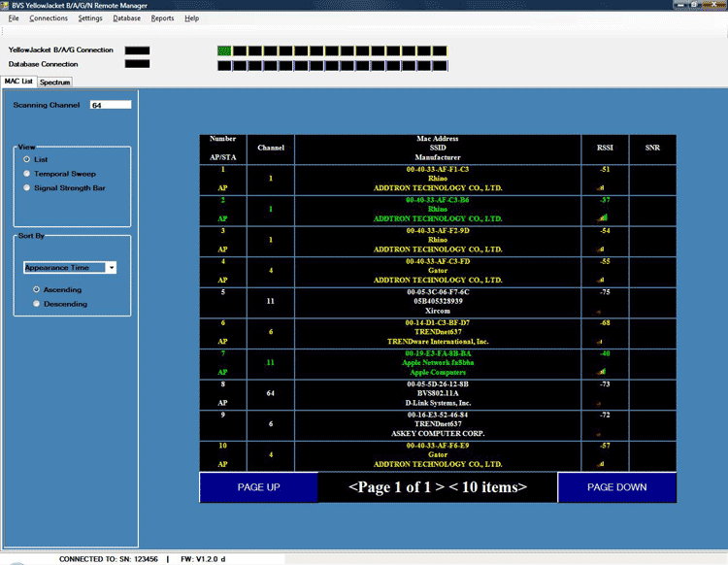Click the PAGE UP button
The height and width of the screenshot is (565, 728).
coord(258,487)
